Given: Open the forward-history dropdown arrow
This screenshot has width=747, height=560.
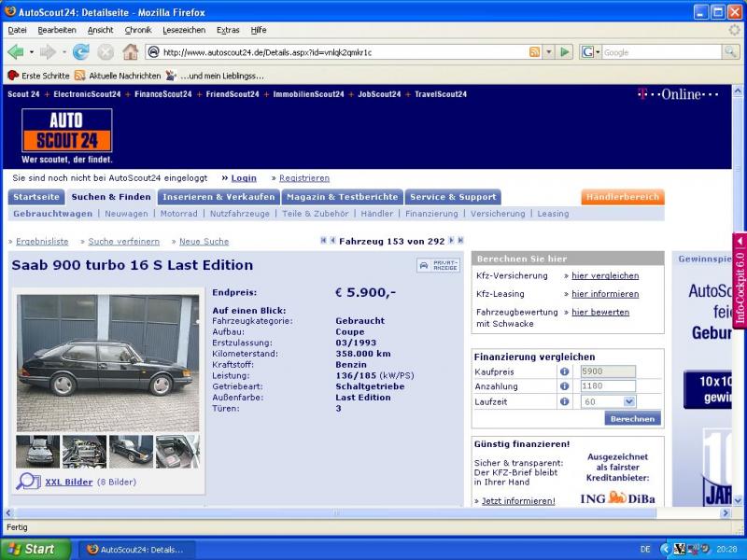Looking at the screenshot, I should [x=63, y=52].
